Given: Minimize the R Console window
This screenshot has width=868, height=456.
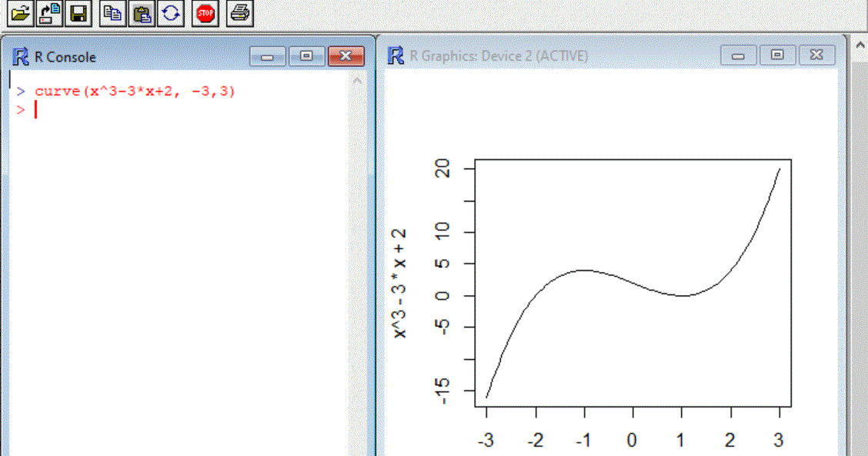Looking at the screenshot, I should point(267,55).
